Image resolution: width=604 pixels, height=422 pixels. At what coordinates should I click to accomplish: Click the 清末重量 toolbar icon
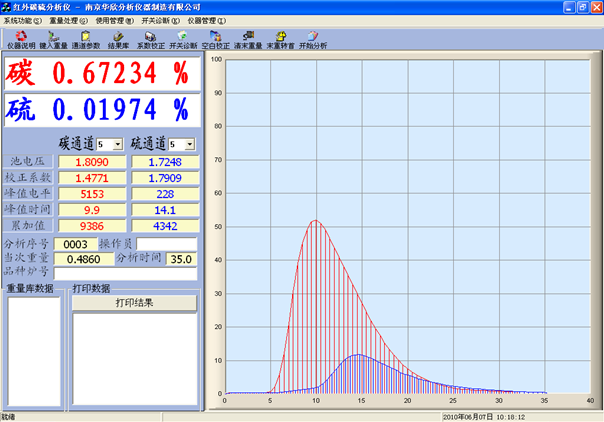coord(248,39)
